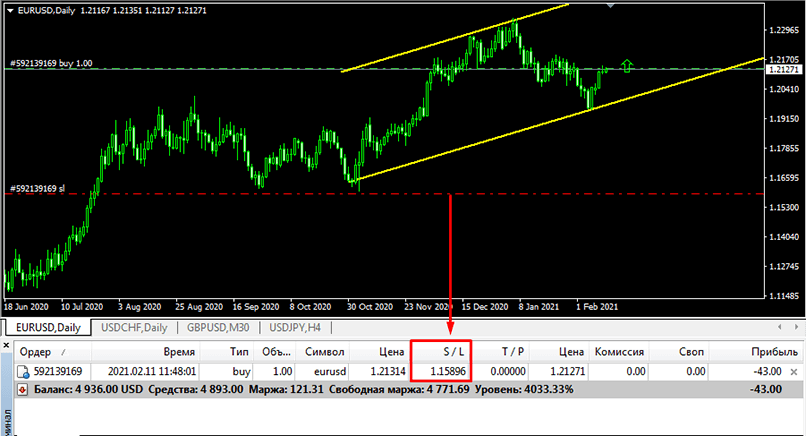Sort by the Своп column header
The width and height of the screenshot is (806, 436).
click(679, 352)
